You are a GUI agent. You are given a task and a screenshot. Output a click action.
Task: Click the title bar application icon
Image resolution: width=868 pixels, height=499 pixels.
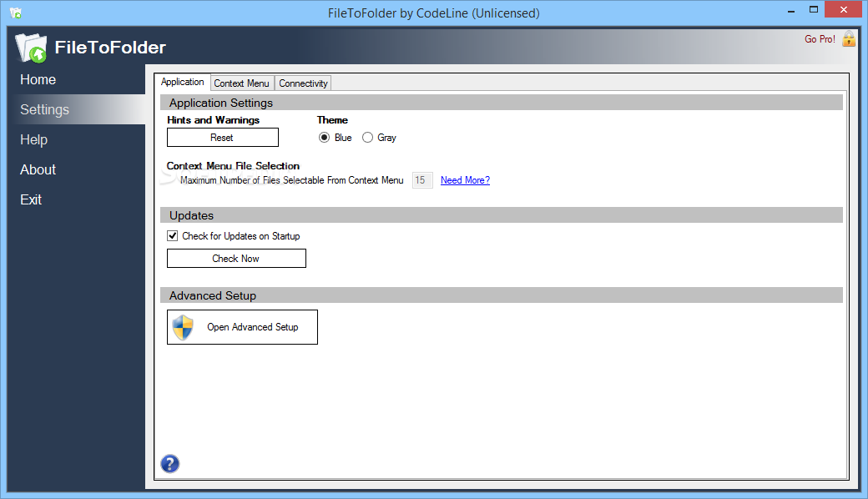click(16, 13)
